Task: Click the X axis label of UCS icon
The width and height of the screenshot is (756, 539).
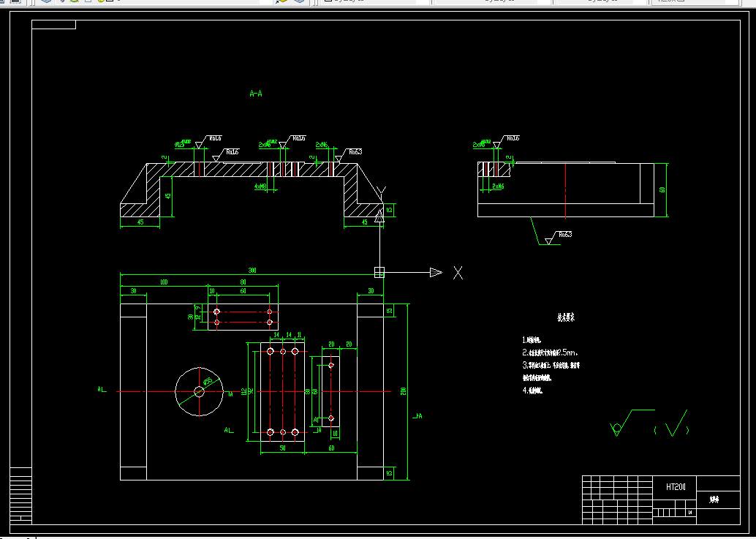Action: [x=458, y=273]
